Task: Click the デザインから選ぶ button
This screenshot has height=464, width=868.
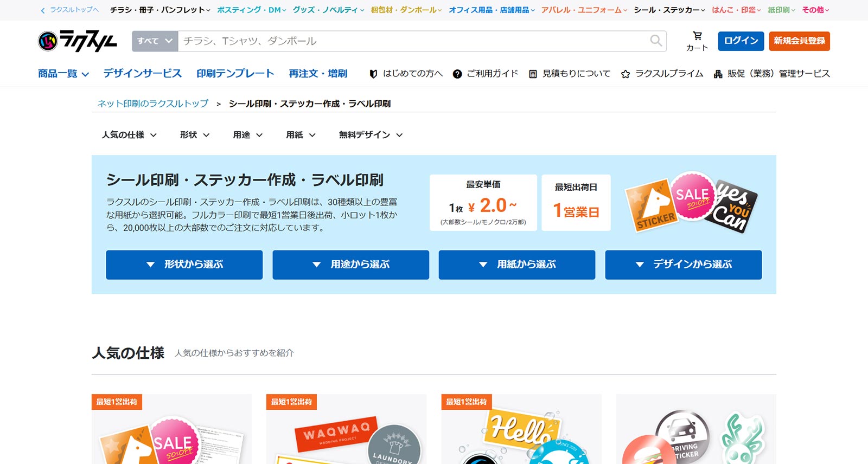Action: 684,265
